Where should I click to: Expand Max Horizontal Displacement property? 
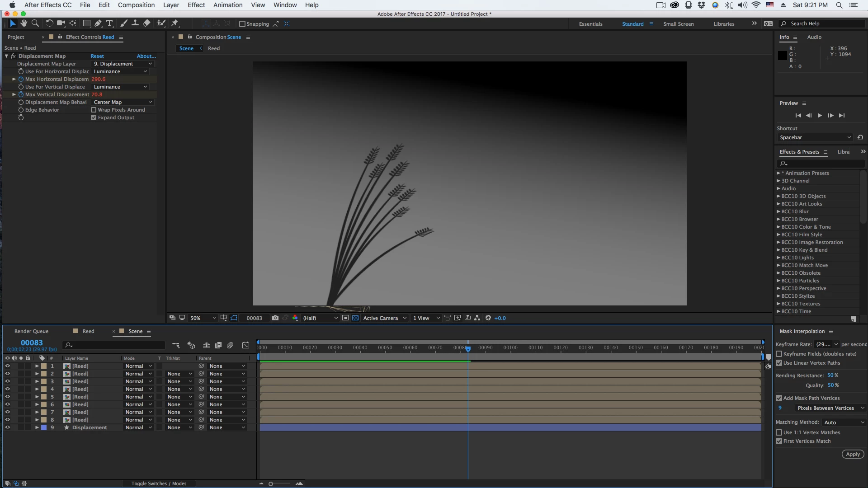pos(14,79)
